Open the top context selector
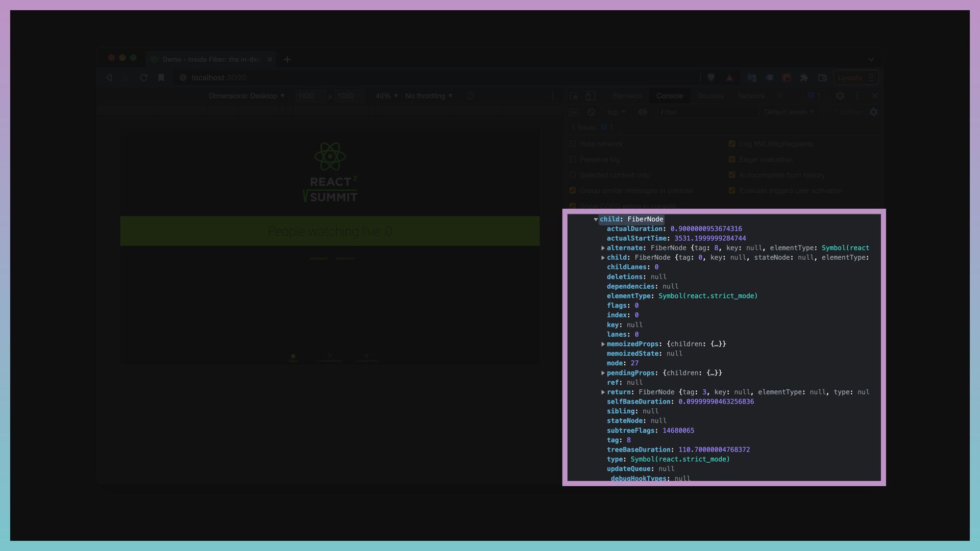 point(617,112)
